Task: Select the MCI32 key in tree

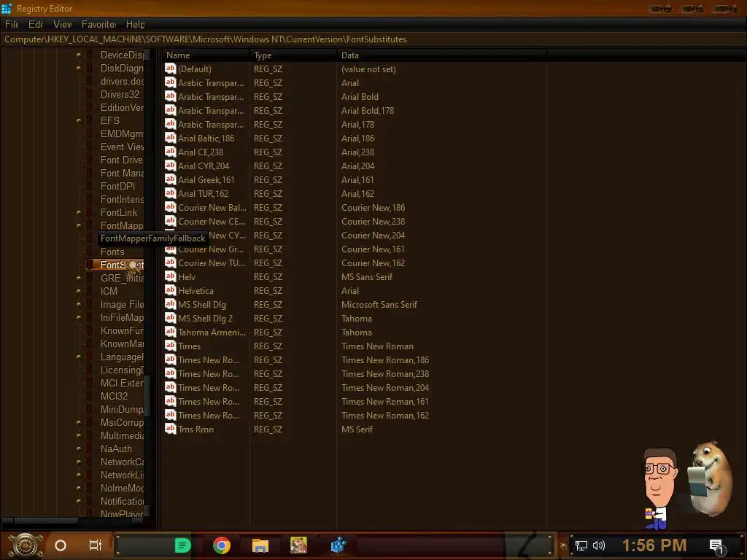Action: click(115, 396)
